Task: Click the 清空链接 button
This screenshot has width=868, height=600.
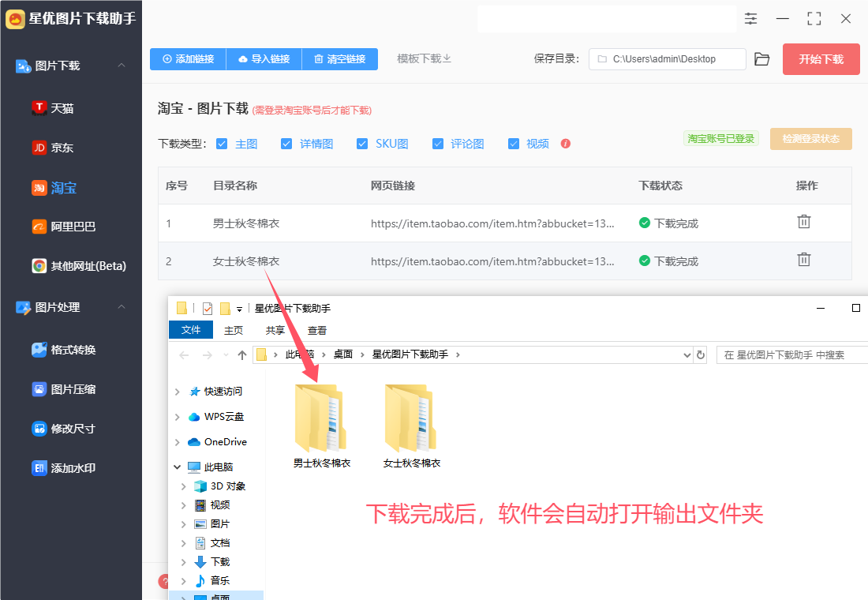Action: coord(340,58)
